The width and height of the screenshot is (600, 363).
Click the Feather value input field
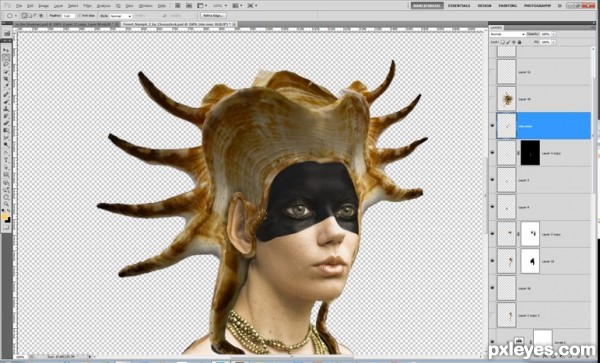[x=69, y=16]
